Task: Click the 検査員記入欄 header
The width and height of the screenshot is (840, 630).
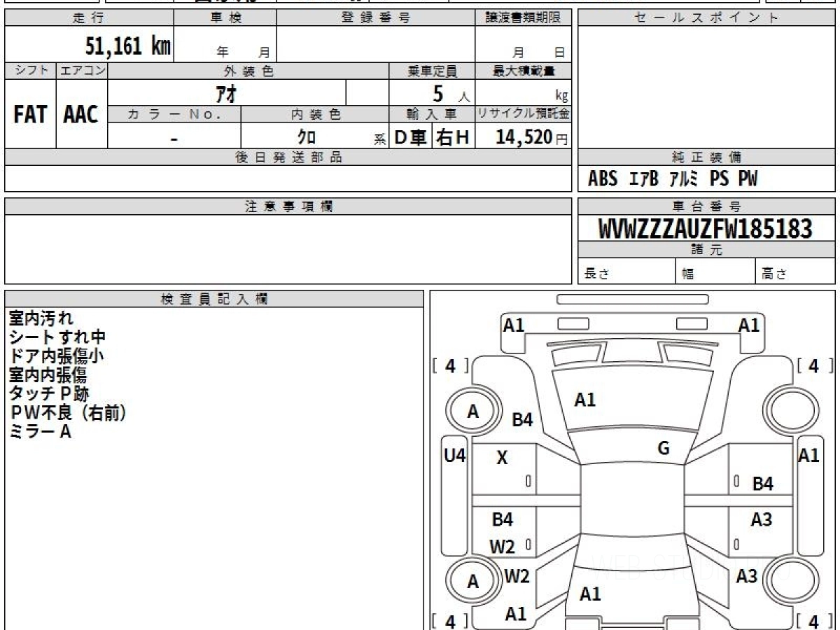Action: coord(214,299)
